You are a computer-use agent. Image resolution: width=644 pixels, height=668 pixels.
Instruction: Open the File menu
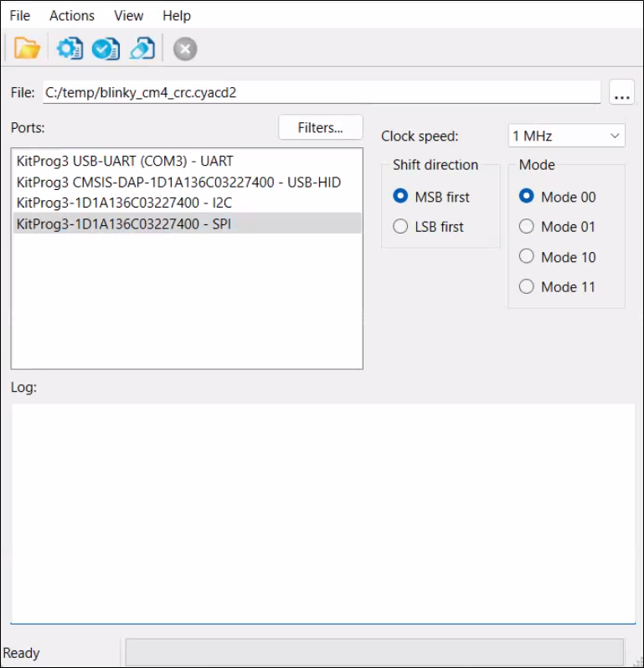click(19, 16)
